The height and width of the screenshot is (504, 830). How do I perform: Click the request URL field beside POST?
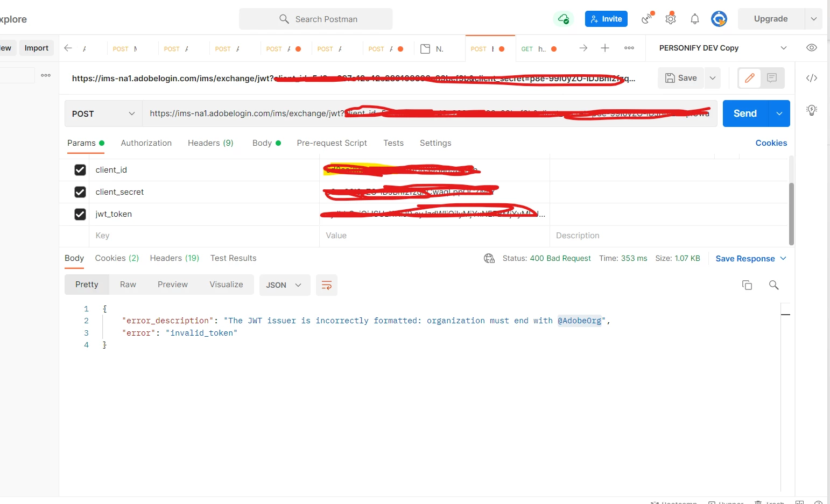click(430, 113)
